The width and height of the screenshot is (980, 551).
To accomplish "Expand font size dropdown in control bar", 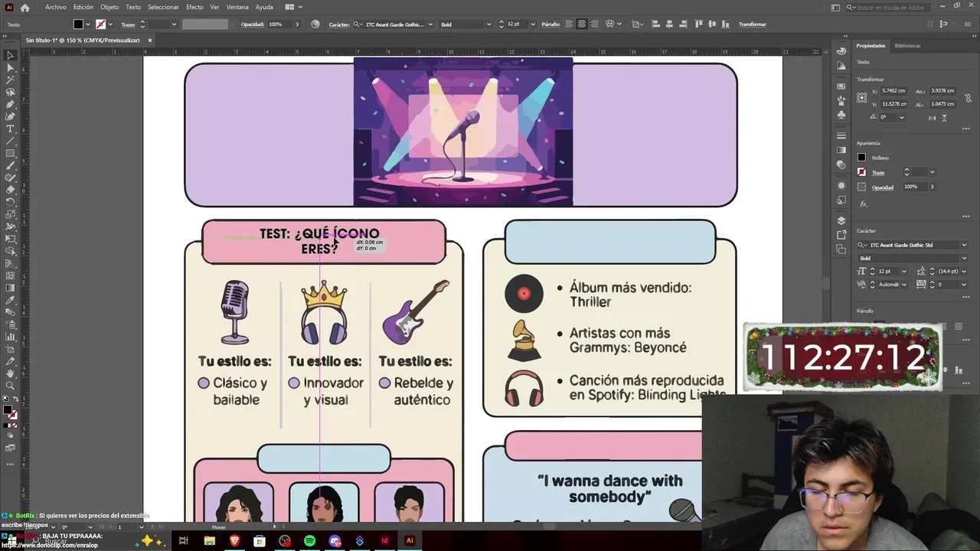I will coord(533,24).
